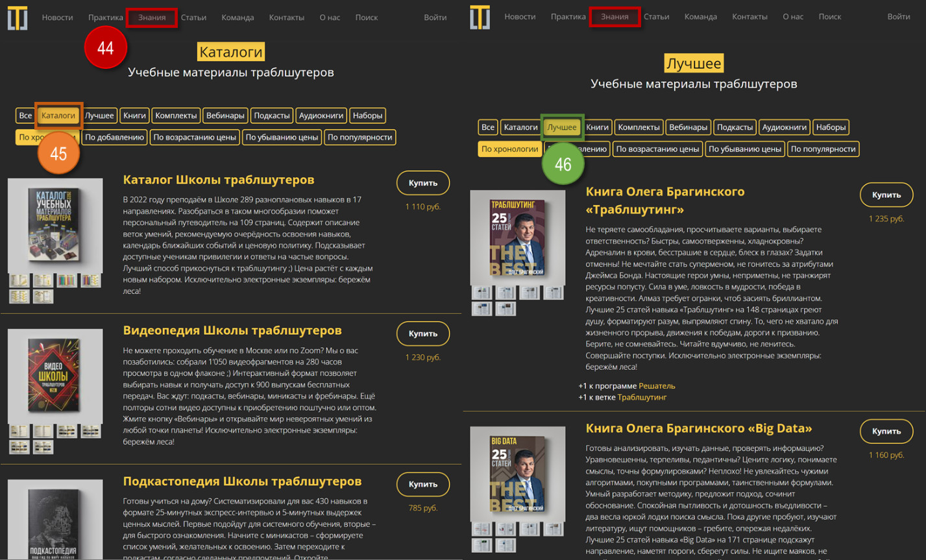Click Купить for Каталог Школы траблшутеров
The image size is (926, 560).
[423, 183]
